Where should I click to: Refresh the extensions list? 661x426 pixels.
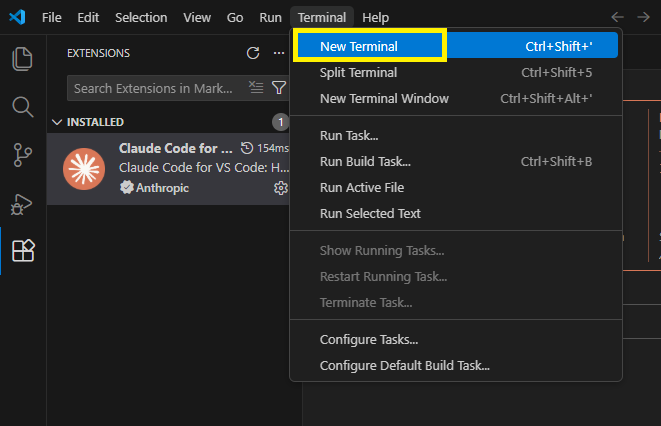(x=253, y=53)
